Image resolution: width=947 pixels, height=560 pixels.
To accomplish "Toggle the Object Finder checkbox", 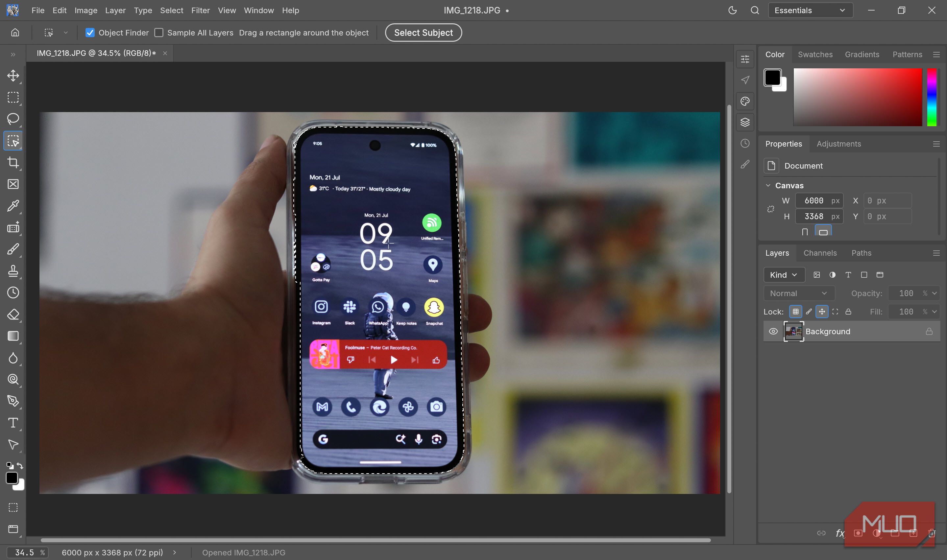I will [90, 33].
